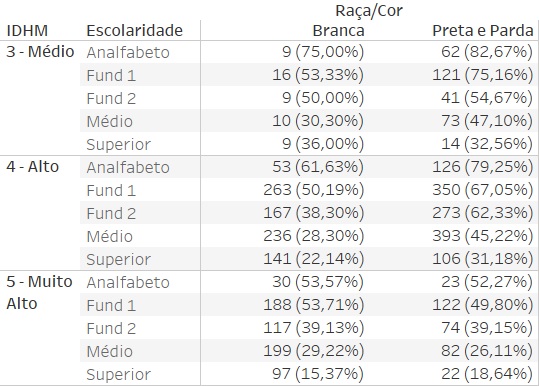539x386 pixels.
Task: Click Branca value 9 (75,00%)
Action: click(323, 52)
